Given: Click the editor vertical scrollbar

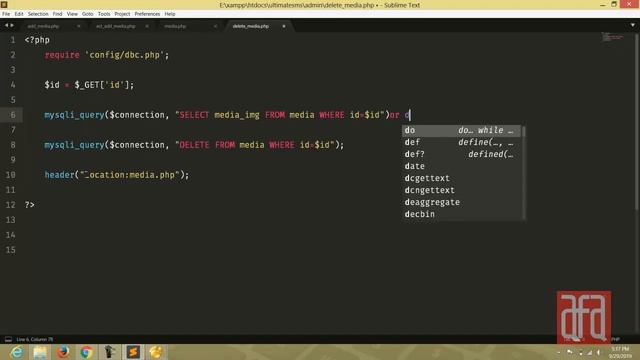Looking at the screenshot, I should coord(637,122).
